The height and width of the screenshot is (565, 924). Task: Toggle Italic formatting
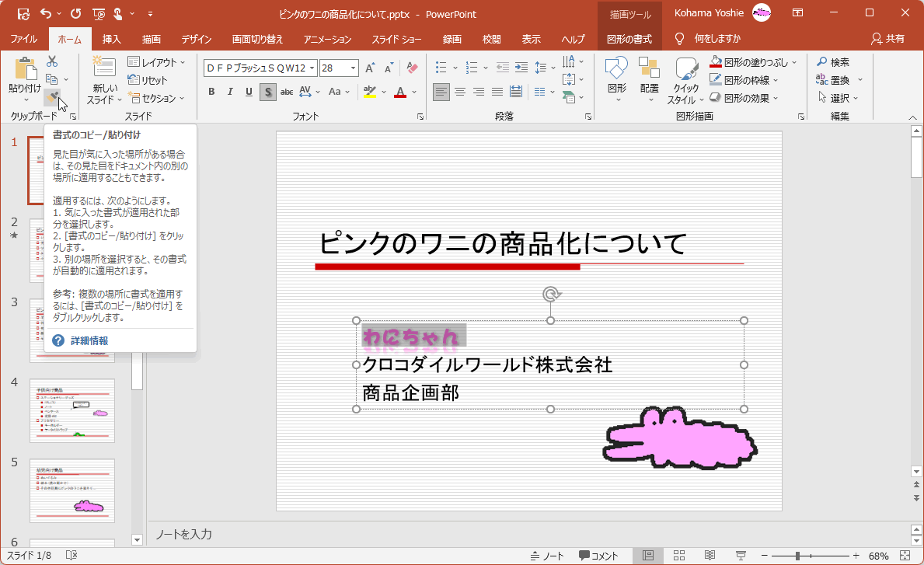(x=230, y=92)
